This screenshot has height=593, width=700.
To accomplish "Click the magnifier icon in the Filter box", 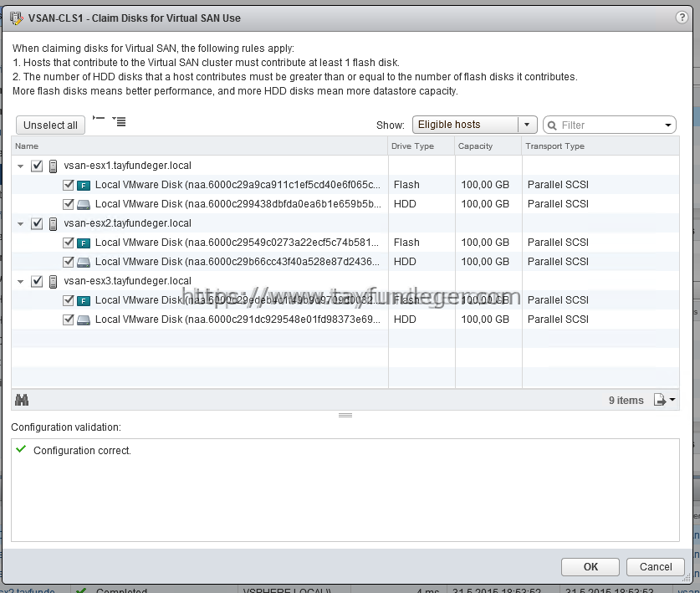I will (x=552, y=125).
